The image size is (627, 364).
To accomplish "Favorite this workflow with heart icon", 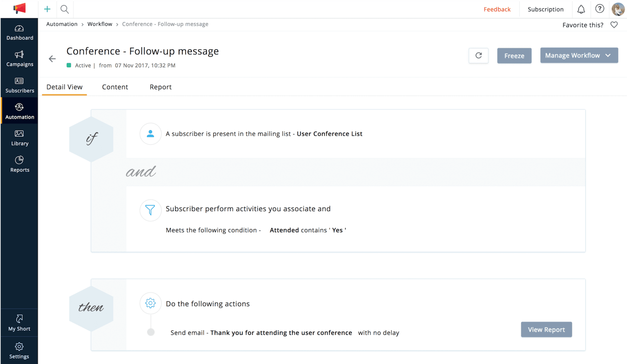I will tap(614, 25).
